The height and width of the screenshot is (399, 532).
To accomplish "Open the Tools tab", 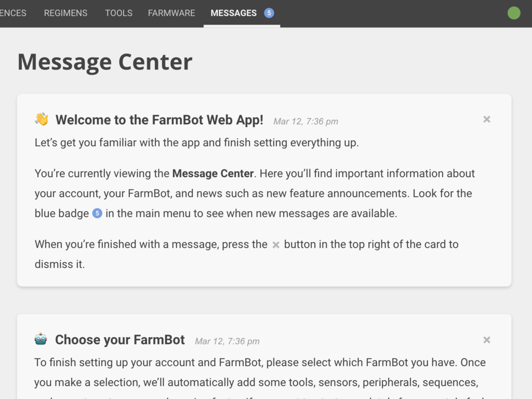I will tap(119, 13).
